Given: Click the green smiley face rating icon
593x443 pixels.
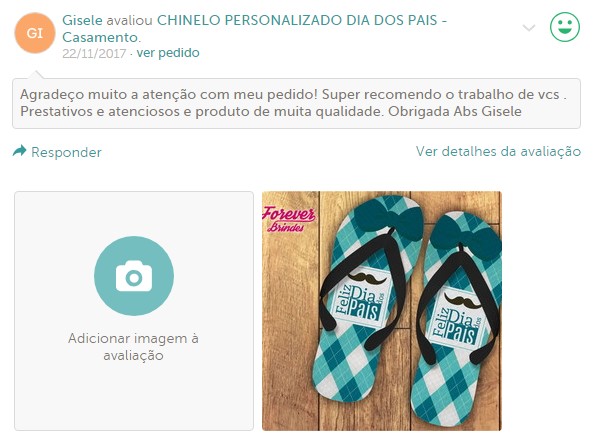Looking at the screenshot, I should coord(565,27).
